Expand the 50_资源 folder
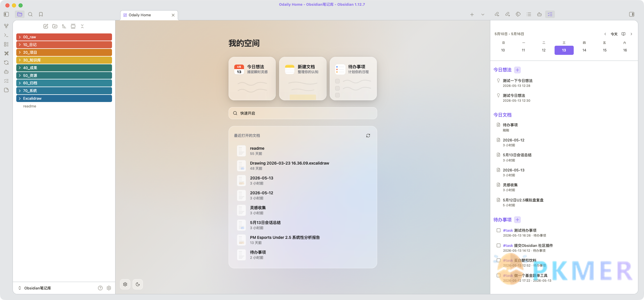 [x=64, y=75]
